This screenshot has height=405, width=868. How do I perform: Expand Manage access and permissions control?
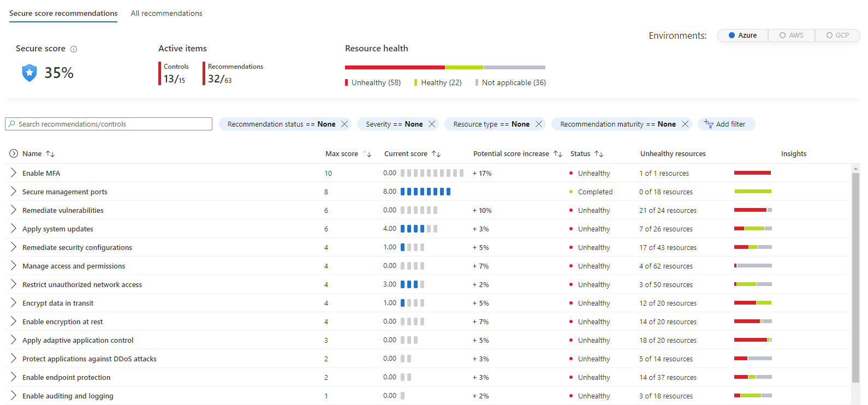14,266
